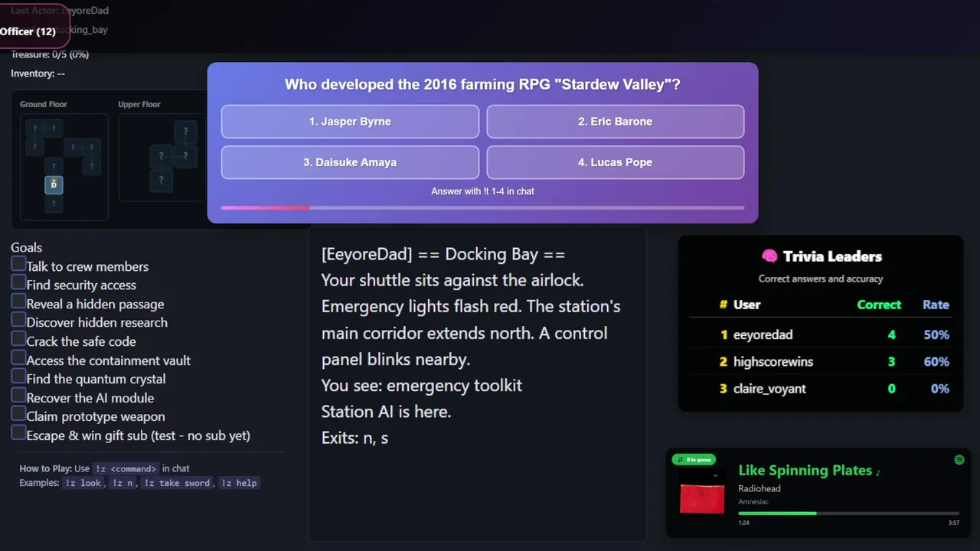980x551 pixels.
Task: Click the trivia countdown timer bar
Action: [x=482, y=207]
